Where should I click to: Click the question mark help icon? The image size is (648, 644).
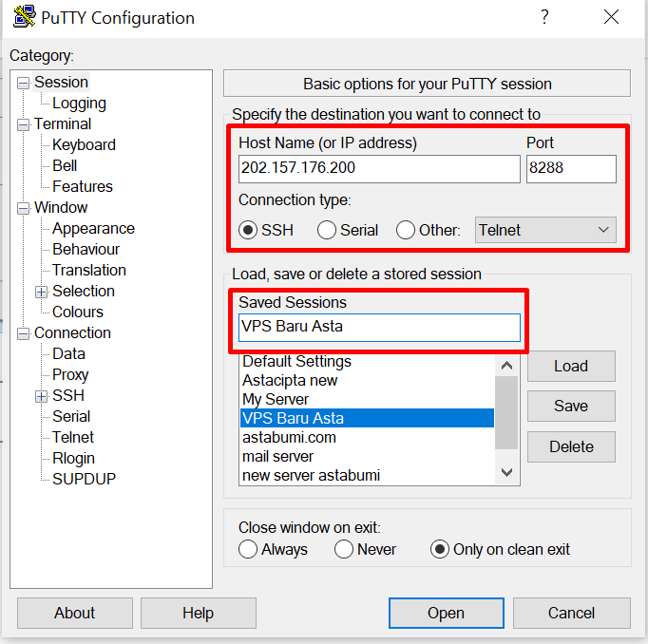(544, 17)
